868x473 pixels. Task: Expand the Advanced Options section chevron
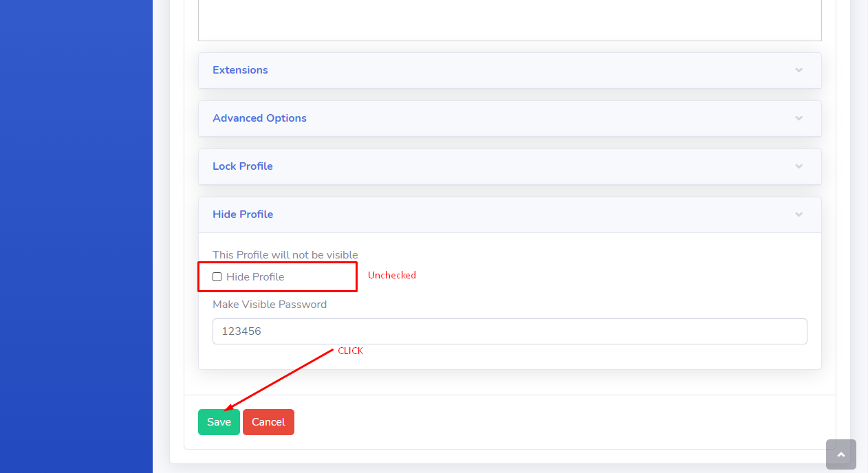[x=799, y=118]
